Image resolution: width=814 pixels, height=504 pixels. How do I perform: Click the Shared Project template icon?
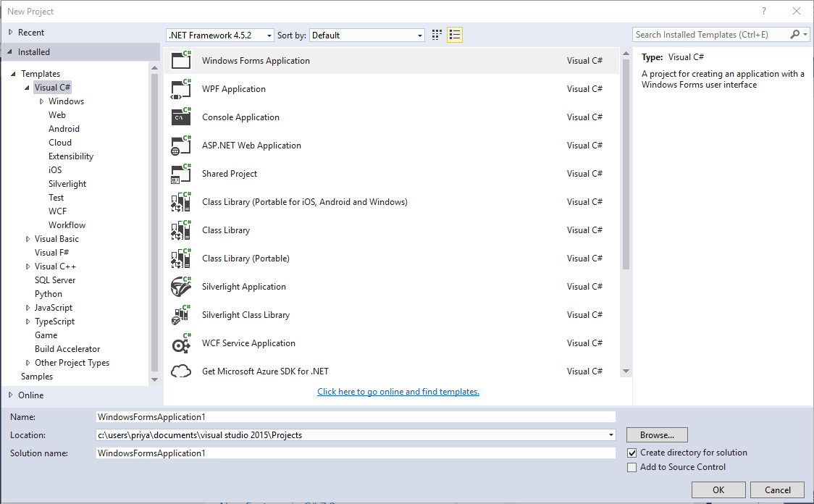181,173
